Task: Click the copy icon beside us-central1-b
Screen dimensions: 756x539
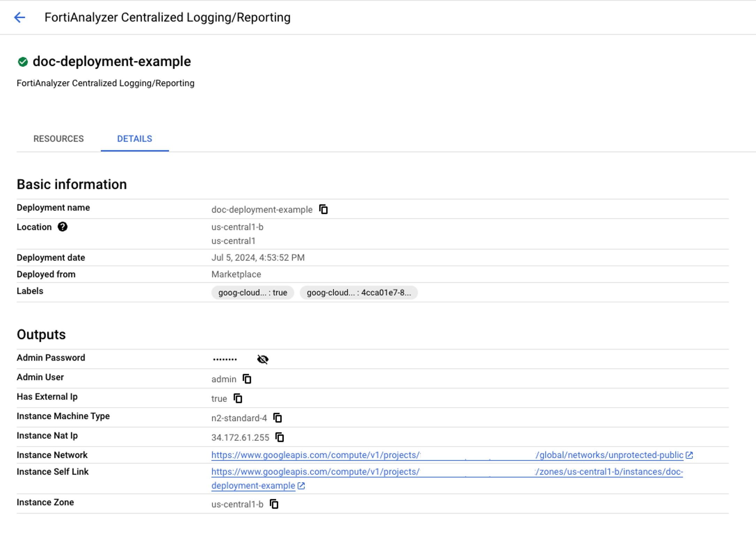Action: point(275,504)
